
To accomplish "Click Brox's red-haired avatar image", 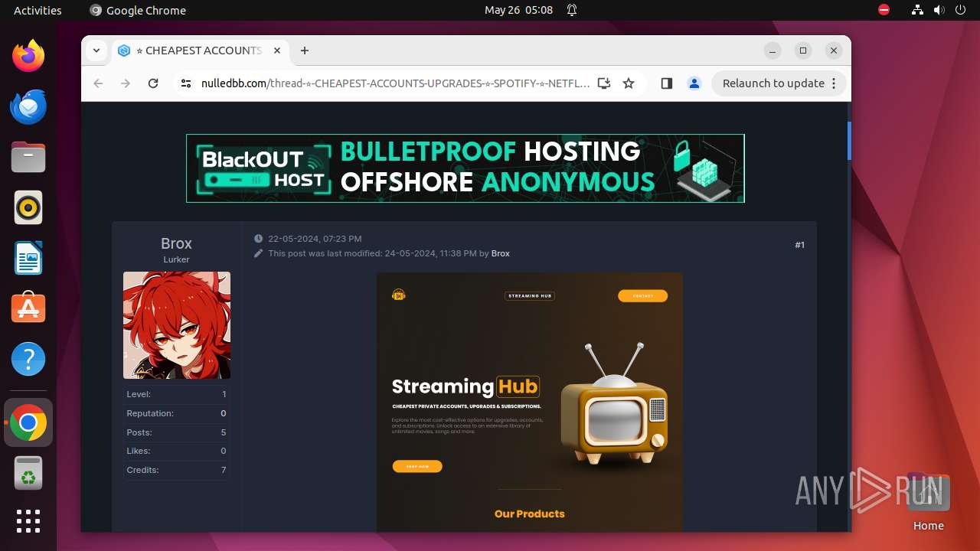I will 177,325.
